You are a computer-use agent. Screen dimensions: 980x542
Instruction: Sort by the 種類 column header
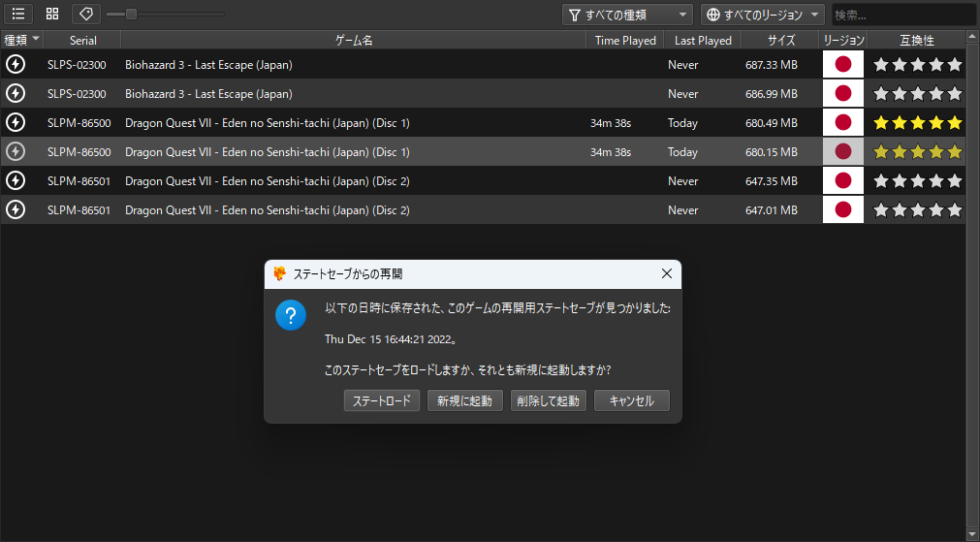(22, 40)
